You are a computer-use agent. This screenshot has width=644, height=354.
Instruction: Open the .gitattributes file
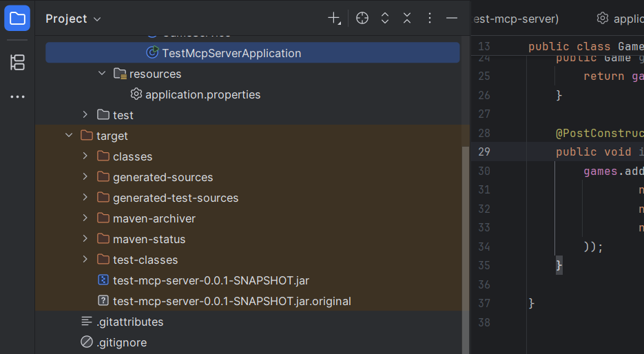129,322
